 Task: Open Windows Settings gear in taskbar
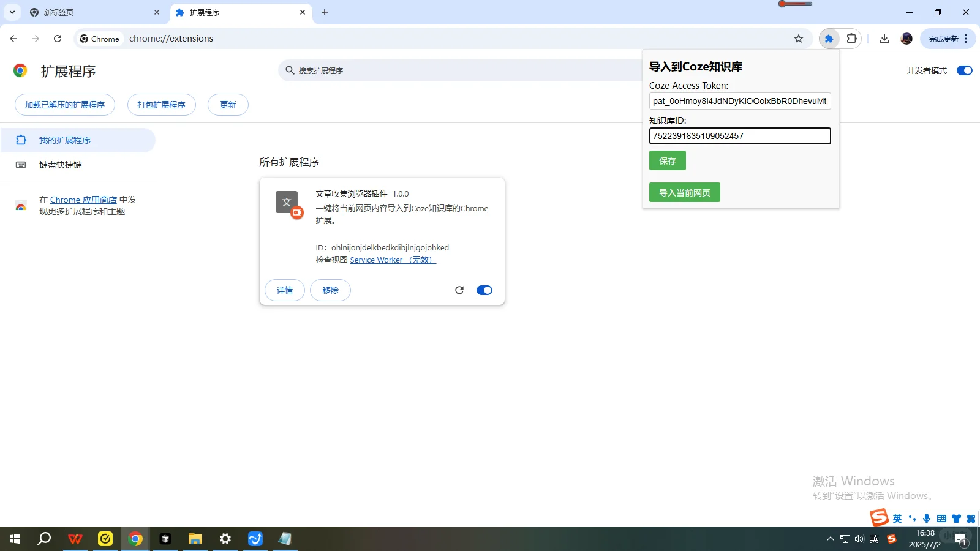(x=225, y=539)
